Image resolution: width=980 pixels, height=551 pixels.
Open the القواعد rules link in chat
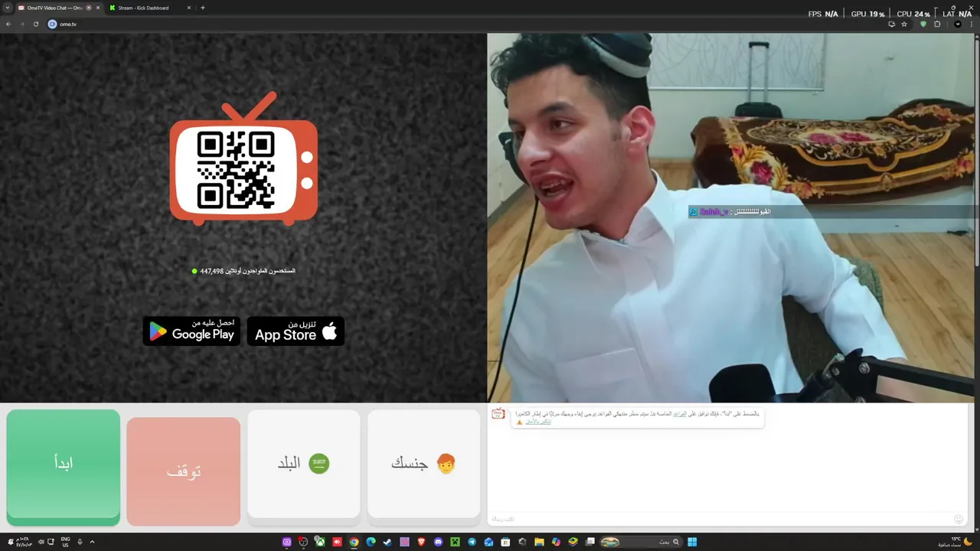click(679, 413)
